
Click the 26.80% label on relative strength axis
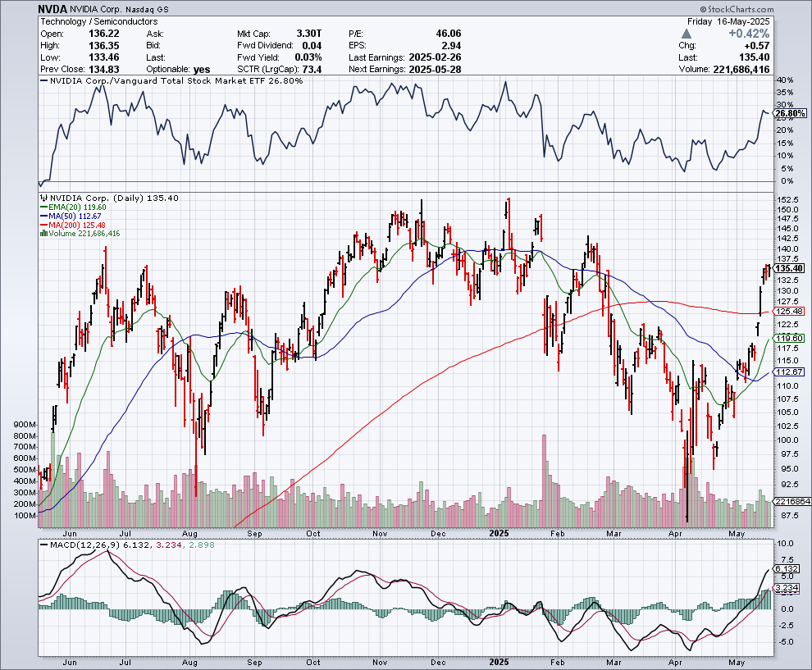click(791, 113)
